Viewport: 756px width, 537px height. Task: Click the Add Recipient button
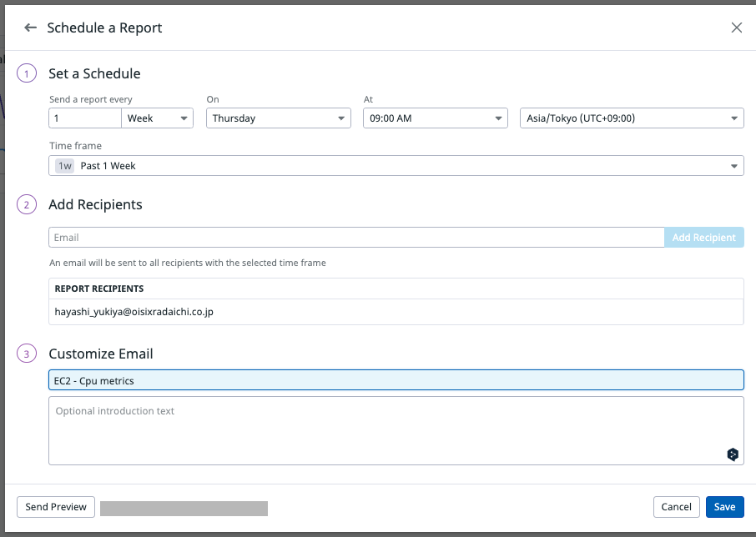pyautogui.click(x=704, y=238)
